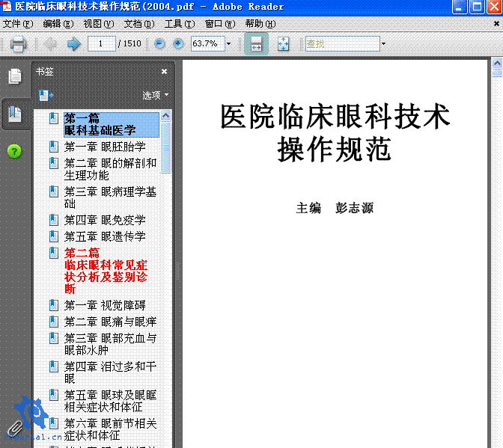Image resolution: width=503 pixels, height=448 pixels.
Task: Open bookmark 第三章 眼病理学基础
Action: 110,197
